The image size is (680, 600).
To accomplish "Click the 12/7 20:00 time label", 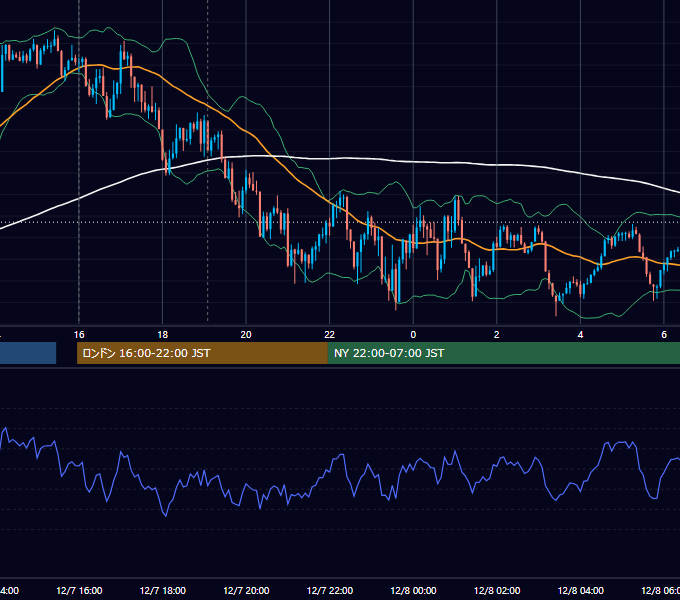I will point(246,590).
